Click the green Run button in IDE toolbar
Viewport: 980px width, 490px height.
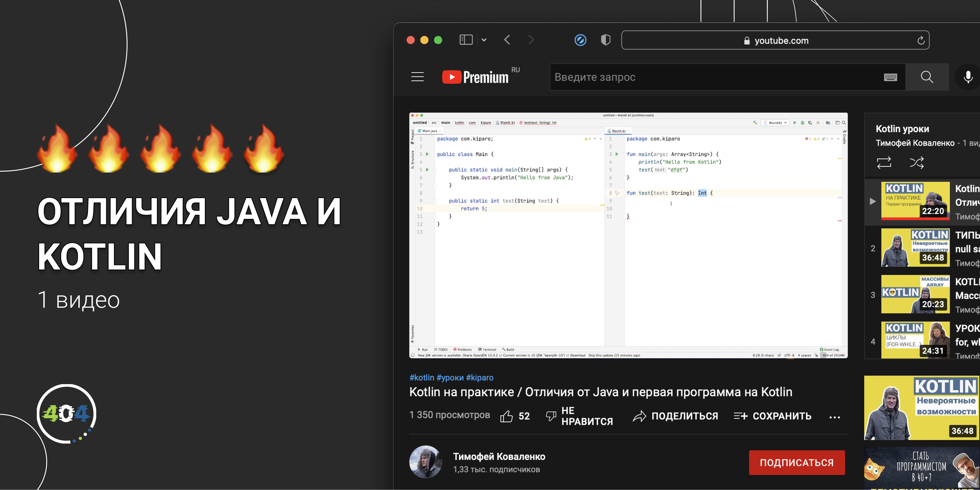pyautogui.click(x=794, y=123)
